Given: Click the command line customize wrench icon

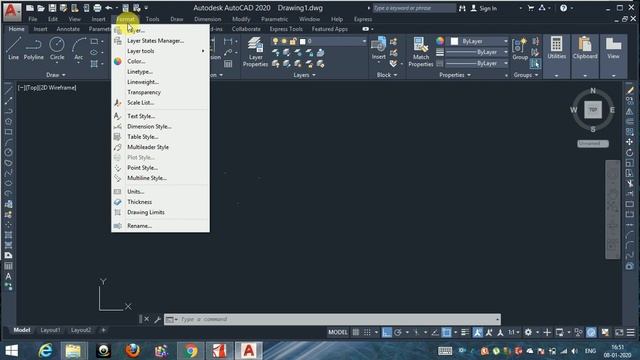Looking at the screenshot, I should pyautogui.click(x=157, y=319).
